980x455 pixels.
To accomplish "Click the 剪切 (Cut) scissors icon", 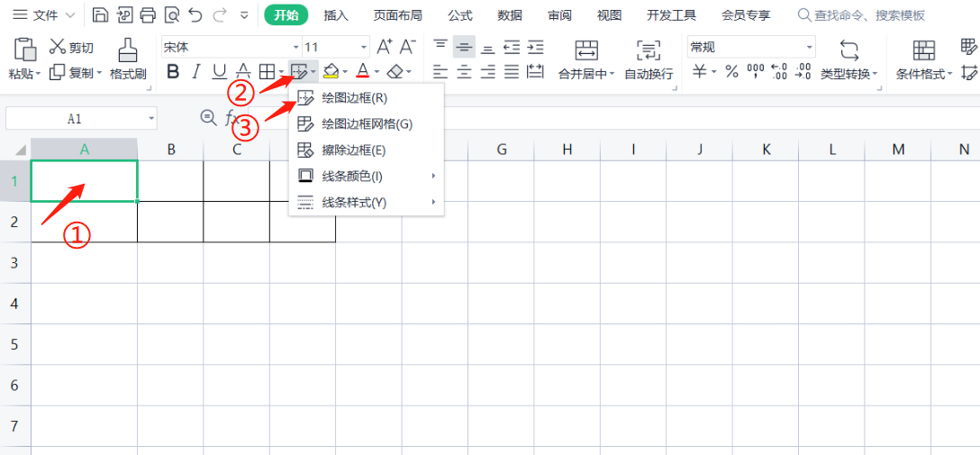I will pos(58,46).
